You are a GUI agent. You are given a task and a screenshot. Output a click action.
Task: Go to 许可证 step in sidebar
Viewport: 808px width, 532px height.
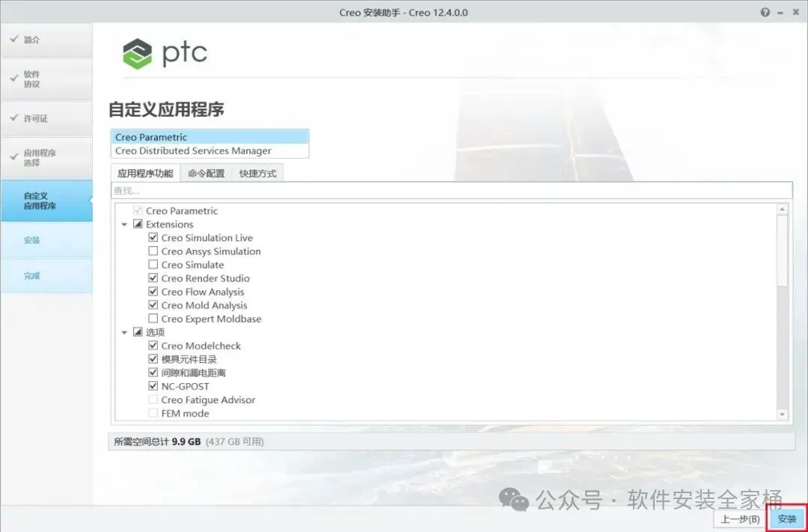coord(47,118)
